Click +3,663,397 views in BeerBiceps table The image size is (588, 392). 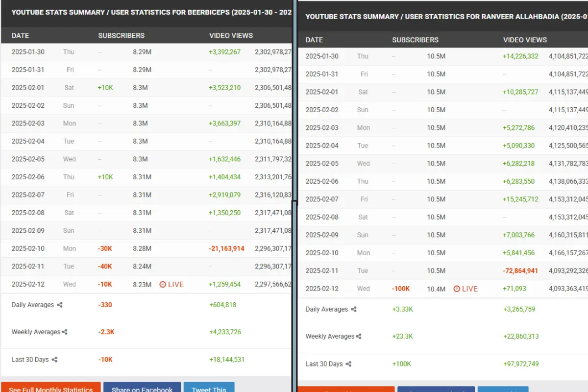[x=224, y=123]
